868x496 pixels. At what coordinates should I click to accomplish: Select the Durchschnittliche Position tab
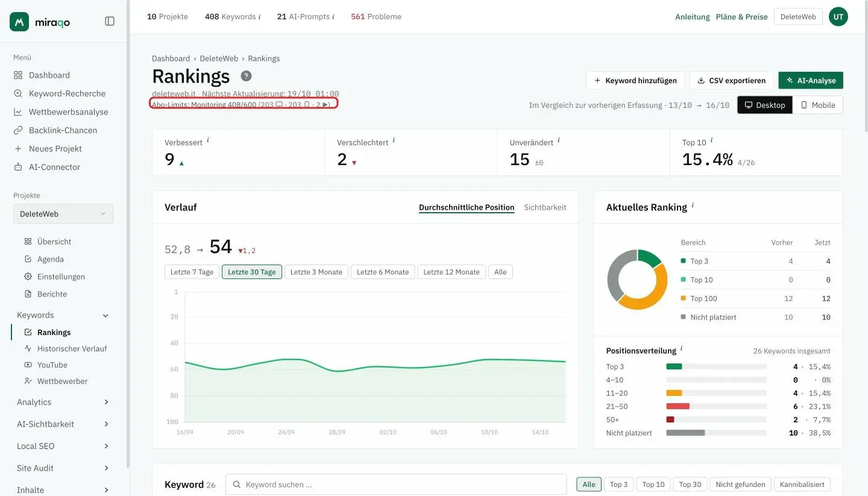[467, 207]
